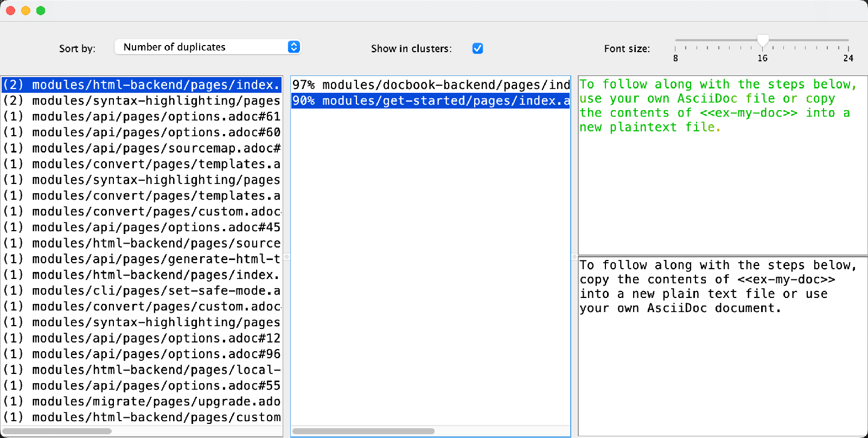Screen dimensions: 868x438
Task: Select the (2) modules/syntax-highlighting/pages row
Action: click(142, 100)
